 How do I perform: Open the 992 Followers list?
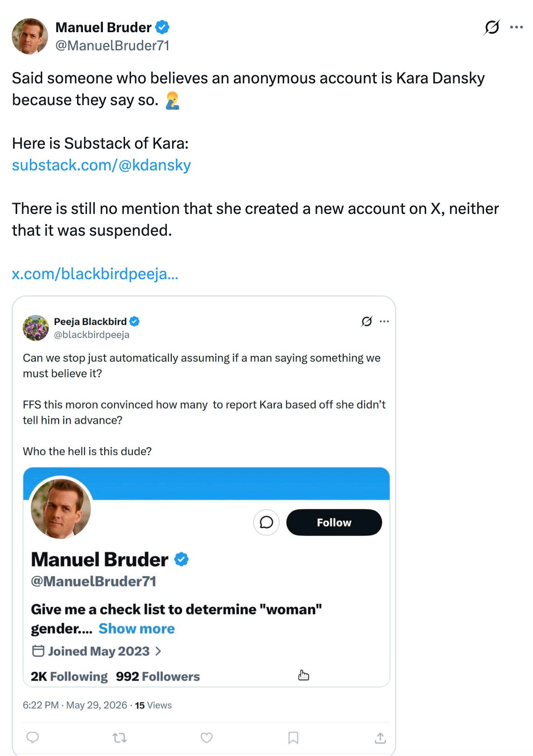tap(158, 676)
